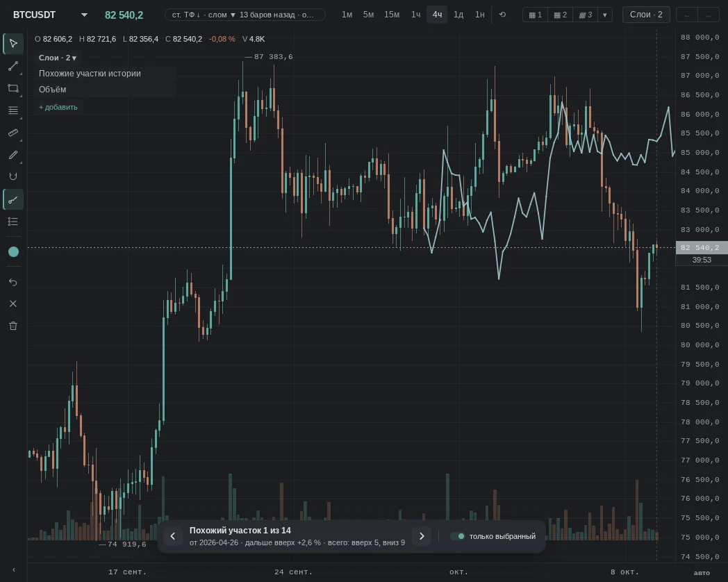Click the авто scale button
The image size is (728, 582).
[x=702, y=573]
